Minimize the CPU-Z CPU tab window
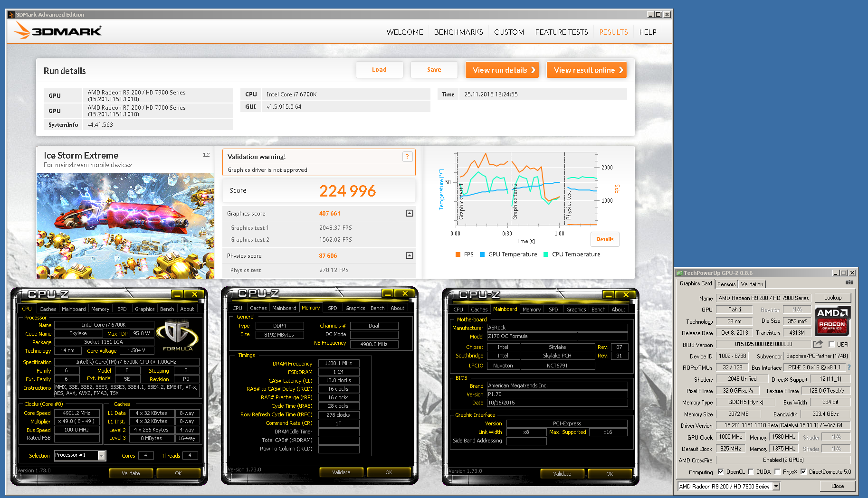This screenshot has height=498, width=868. tap(177, 295)
